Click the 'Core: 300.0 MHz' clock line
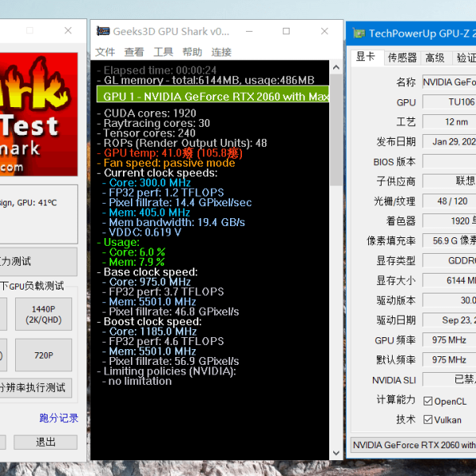Screen dimensions: 476x476 [x=147, y=182]
